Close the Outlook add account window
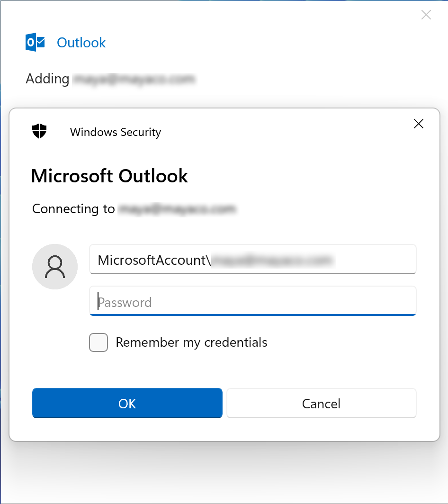Viewport: 448px width, 504px height. [x=426, y=15]
